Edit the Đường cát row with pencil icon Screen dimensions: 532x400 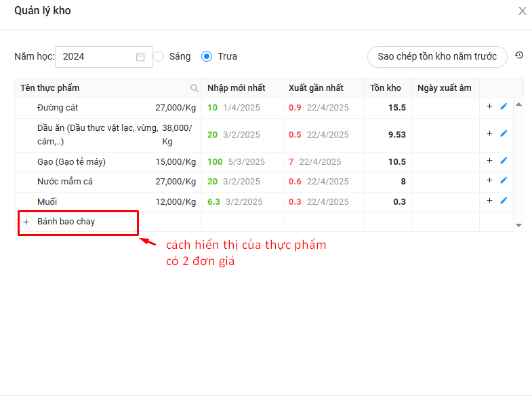[504, 106]
